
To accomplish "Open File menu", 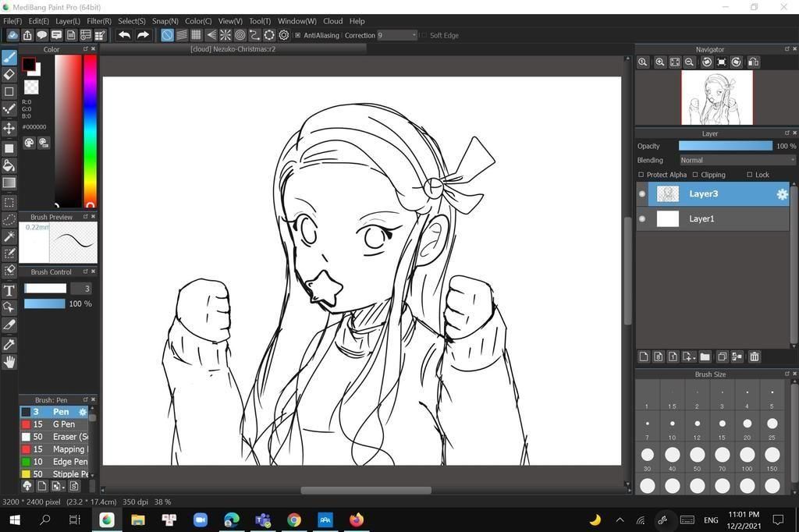I will coord(12,21).
